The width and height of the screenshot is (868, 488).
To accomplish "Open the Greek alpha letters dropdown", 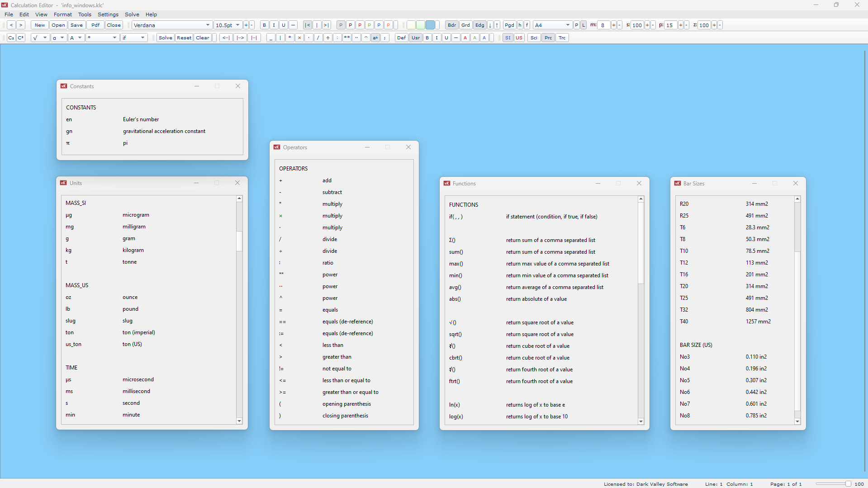I will (58, 38).
